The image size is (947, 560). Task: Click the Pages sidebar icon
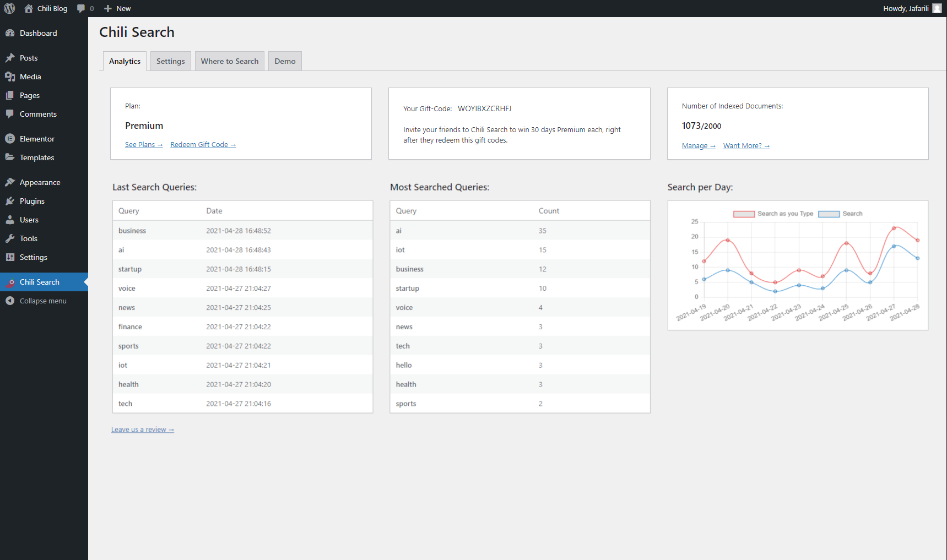coord(10,95)
